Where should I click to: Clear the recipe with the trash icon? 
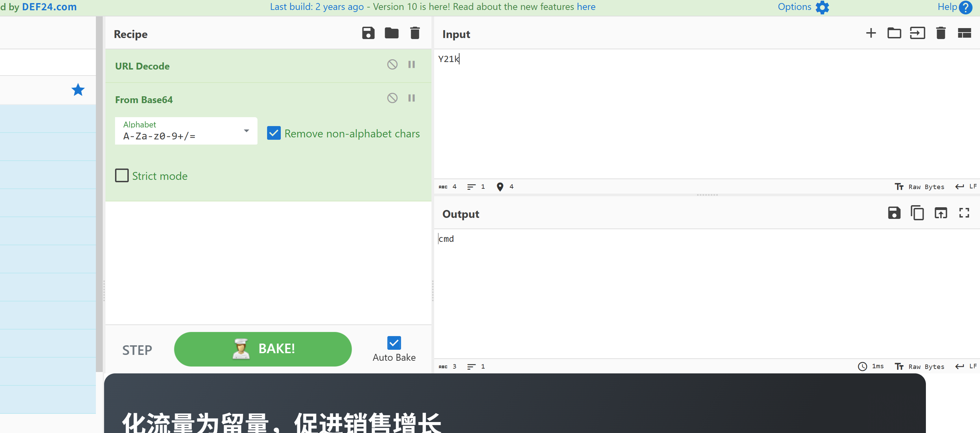(x=415, y=33)
